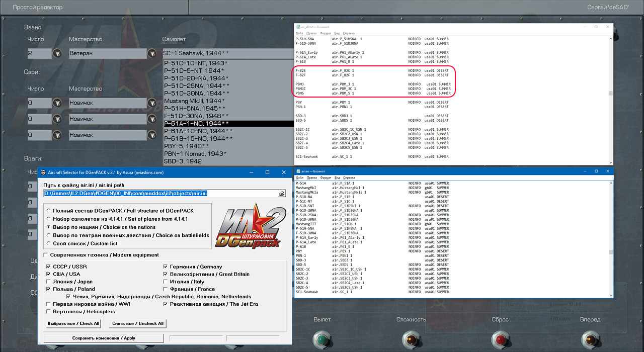Click the Сохранить изменения / Apply button
Viewport: 644px width, 352px height.
[103, 338]
